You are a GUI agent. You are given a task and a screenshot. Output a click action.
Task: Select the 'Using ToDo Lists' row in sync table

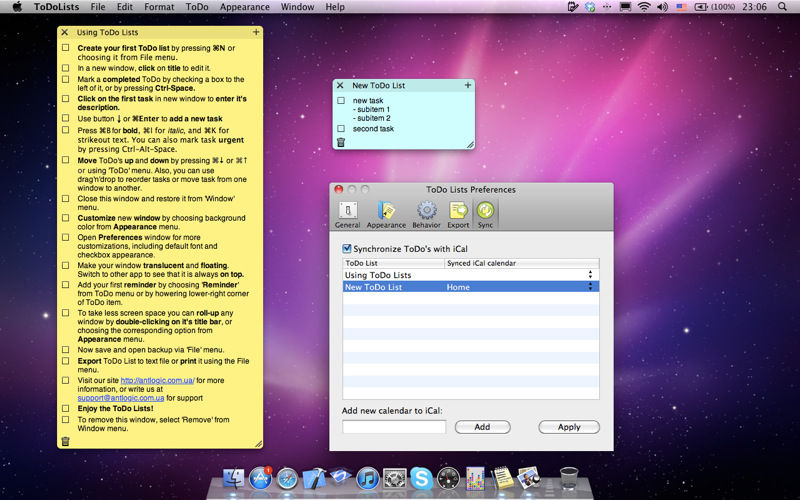pos(471,274)
